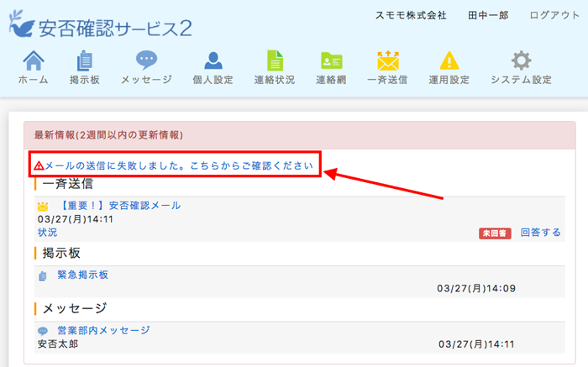Click the red 未回答 badge

[495, 233]
